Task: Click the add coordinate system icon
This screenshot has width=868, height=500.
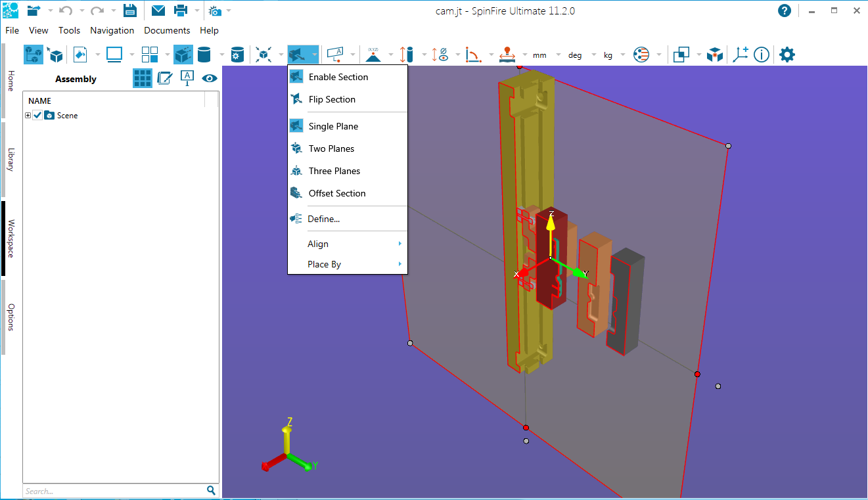Action: click(x=741, y=55)
